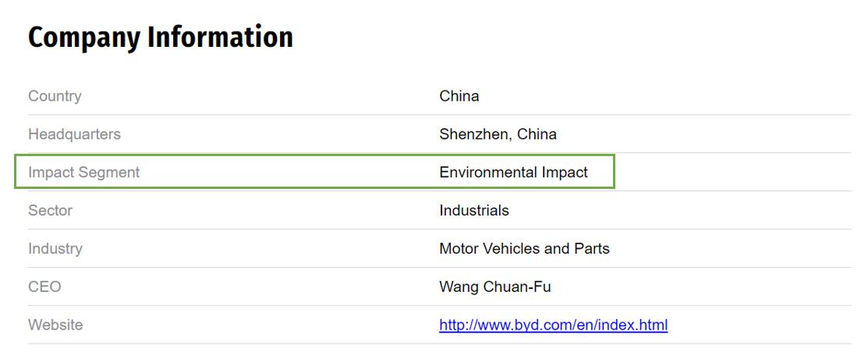Screen dimensions: 868x356
Task: Select the CEO field label
Action: (44, 287)
